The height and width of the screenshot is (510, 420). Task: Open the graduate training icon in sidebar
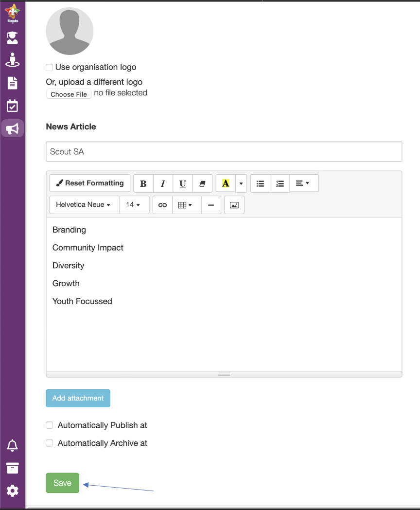[x=12, y=38]
